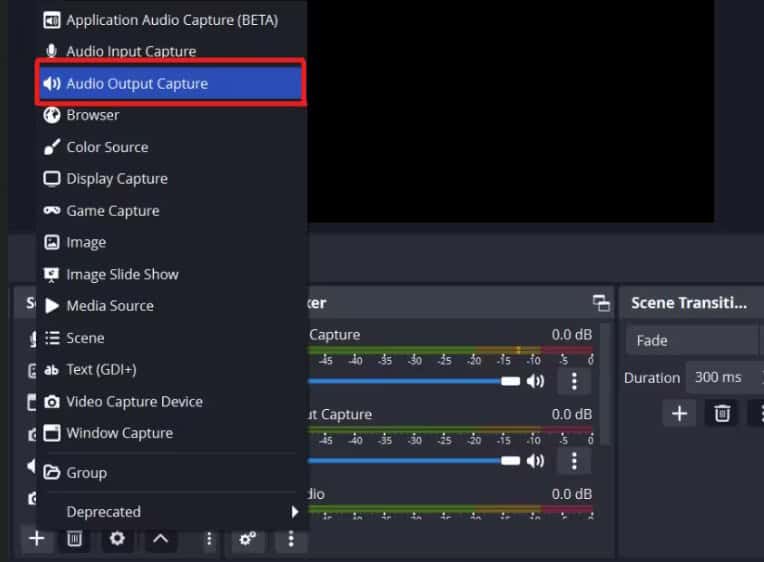The height and width of the screenshot is (562, 764).
Task: Open advanced audio properties gears icon
Action: (x=248, y=539)
